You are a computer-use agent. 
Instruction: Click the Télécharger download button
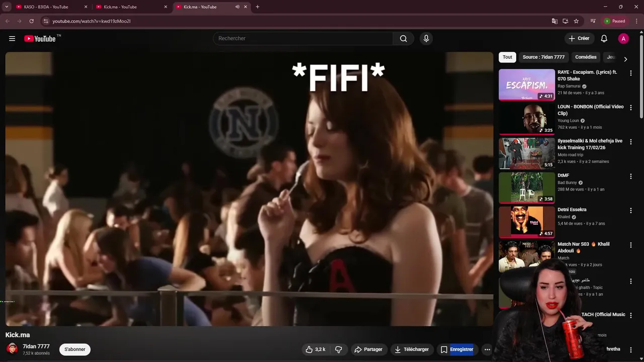(412, 349)
